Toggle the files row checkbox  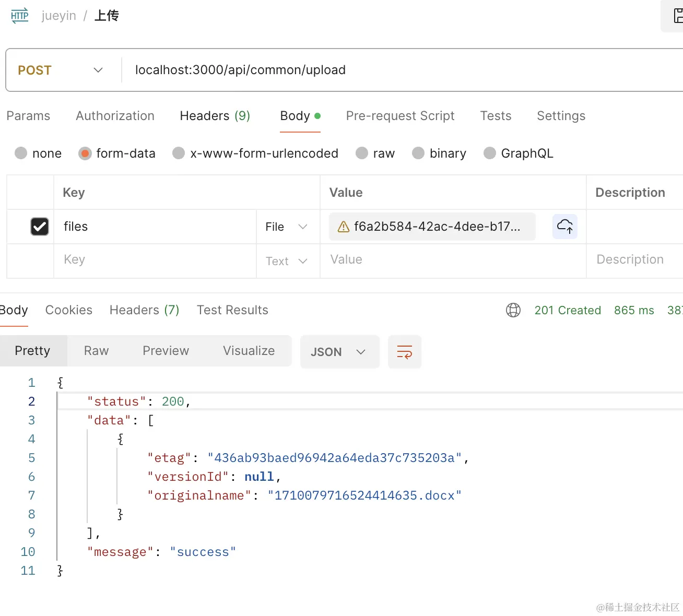pyautogui.click(x=40, y=227)
